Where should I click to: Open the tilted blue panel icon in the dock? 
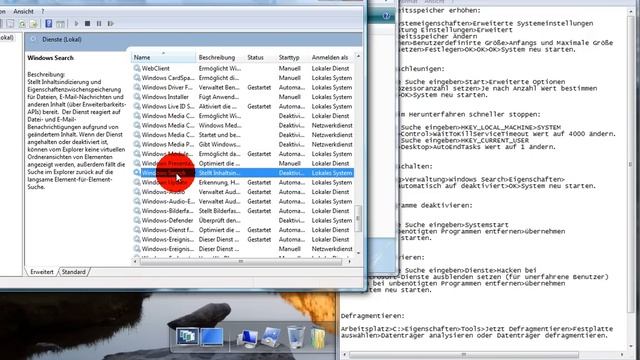click(x=271, y=337)
